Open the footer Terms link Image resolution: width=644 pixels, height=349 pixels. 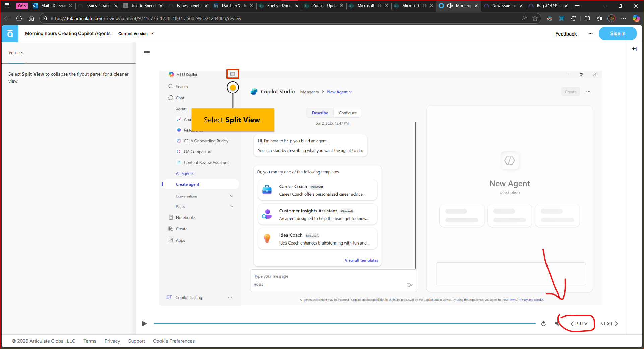(x=90, y=341)
